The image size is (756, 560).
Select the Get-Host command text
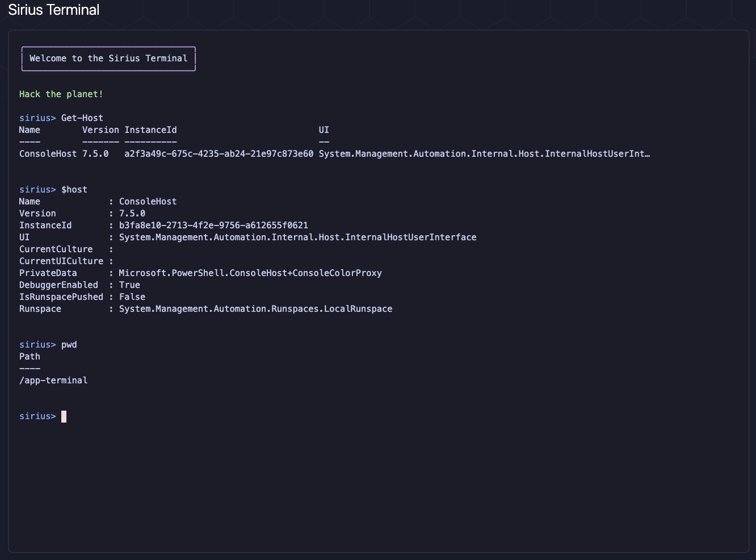point(81,118)
